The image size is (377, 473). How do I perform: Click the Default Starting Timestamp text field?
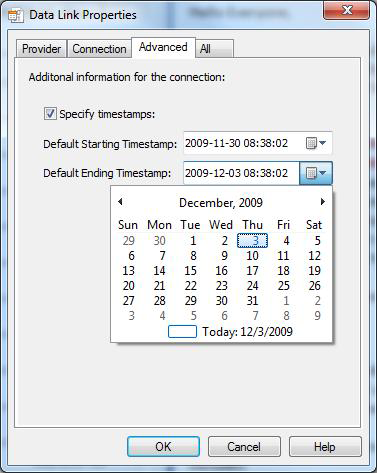click(242, 143)
